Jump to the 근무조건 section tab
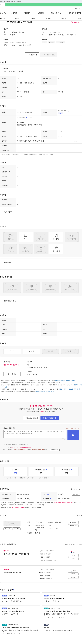This screenshot has width=82, height=644. coord(18,19)
